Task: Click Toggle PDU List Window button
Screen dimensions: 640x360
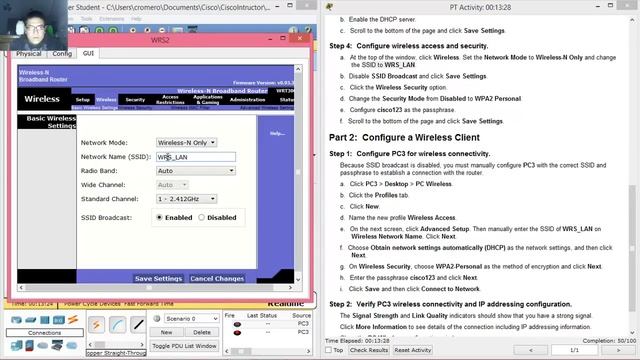Action: pos(184,346)
